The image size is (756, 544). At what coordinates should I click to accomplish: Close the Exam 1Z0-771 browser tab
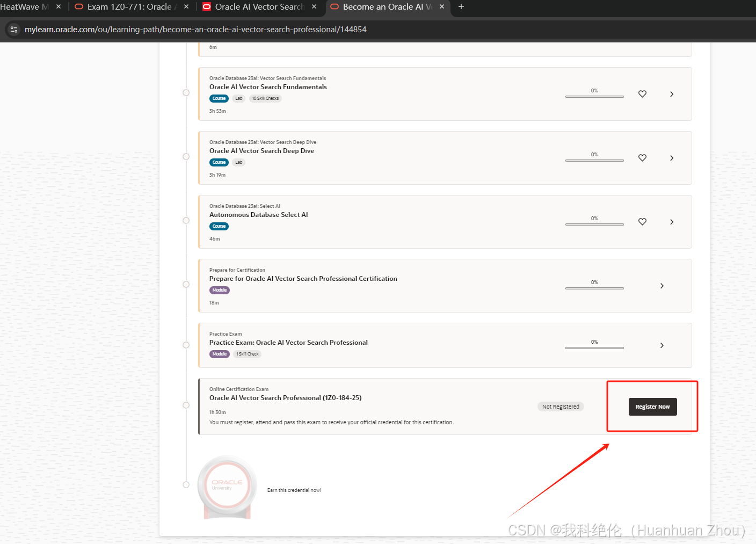[186, 7]
